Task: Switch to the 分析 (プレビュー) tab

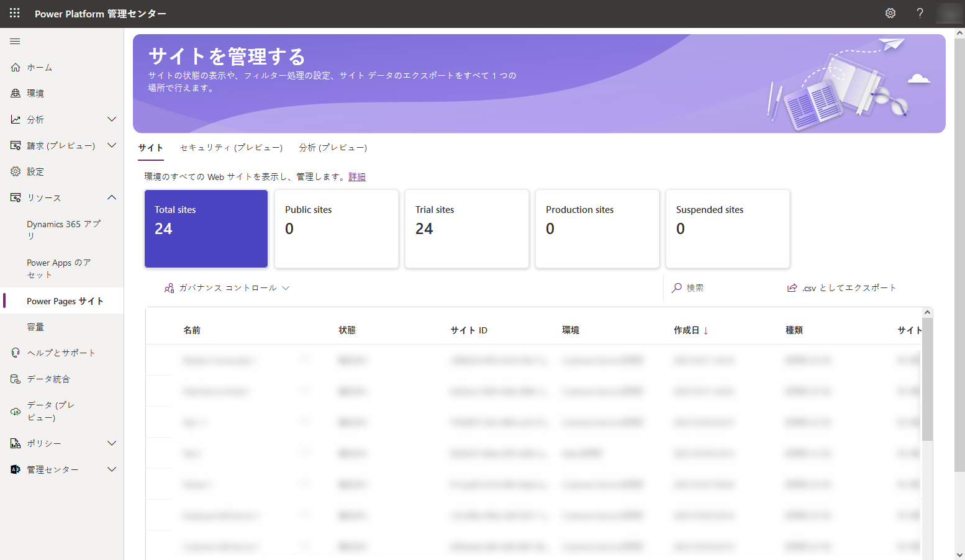Action: coord(333,148)
